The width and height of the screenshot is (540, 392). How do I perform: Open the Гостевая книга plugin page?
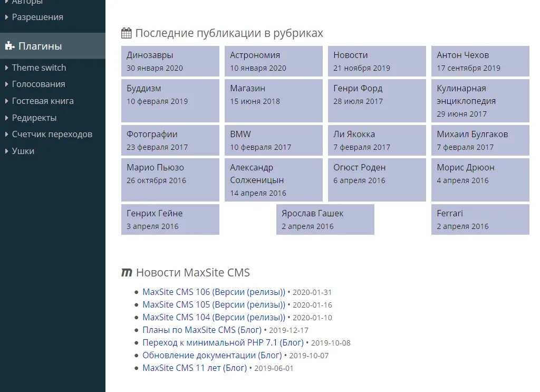click(43, 101)
